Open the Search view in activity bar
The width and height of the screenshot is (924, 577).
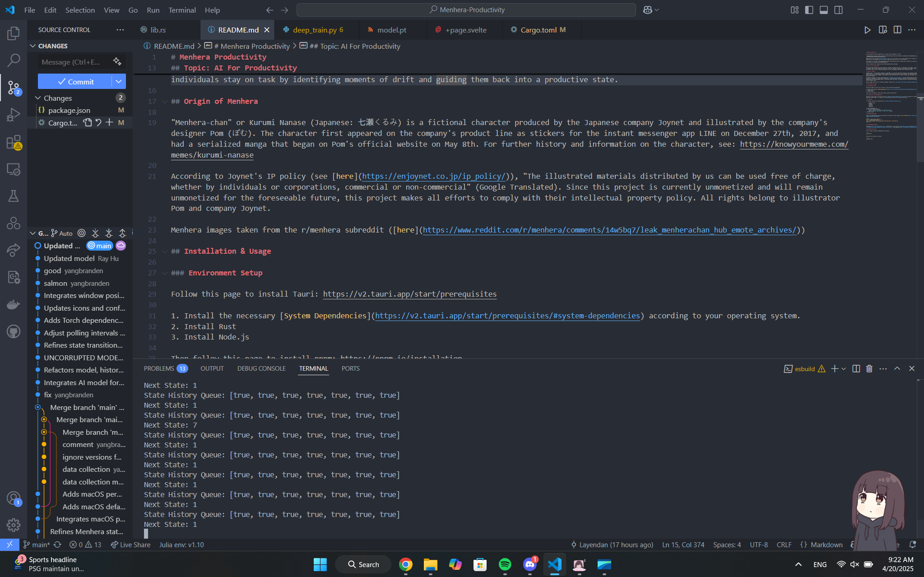[14, 60]
